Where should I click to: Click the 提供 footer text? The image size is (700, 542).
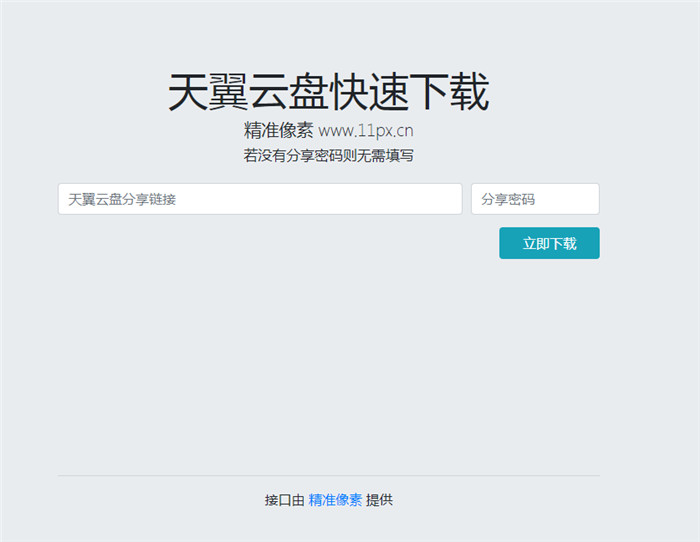(x=379, y=500)
